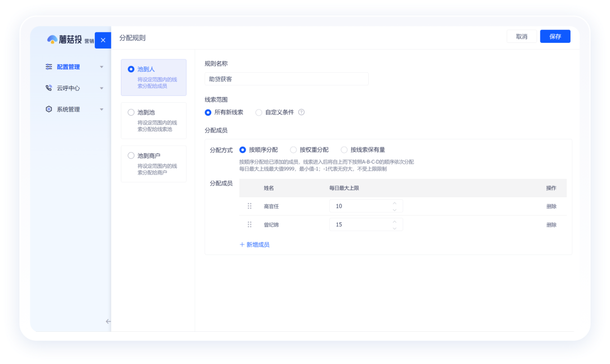Save the rule with 保存 button
Viewport: 610px width, 364px height.
(555, 36)
